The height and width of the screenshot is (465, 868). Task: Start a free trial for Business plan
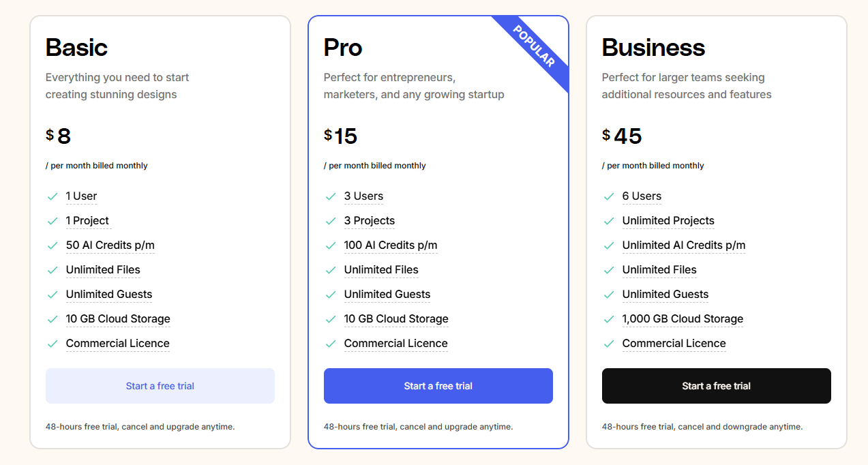coord(717,386)
